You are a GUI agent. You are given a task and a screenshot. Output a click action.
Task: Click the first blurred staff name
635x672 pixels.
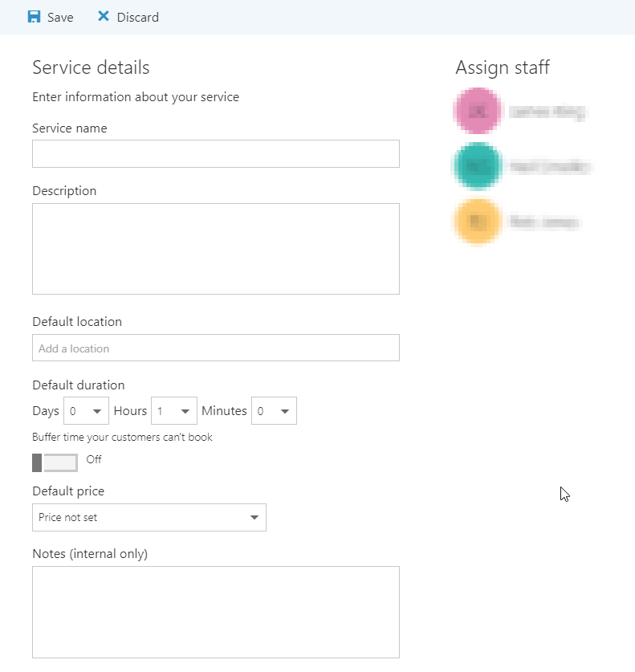[x=547, y=112]
